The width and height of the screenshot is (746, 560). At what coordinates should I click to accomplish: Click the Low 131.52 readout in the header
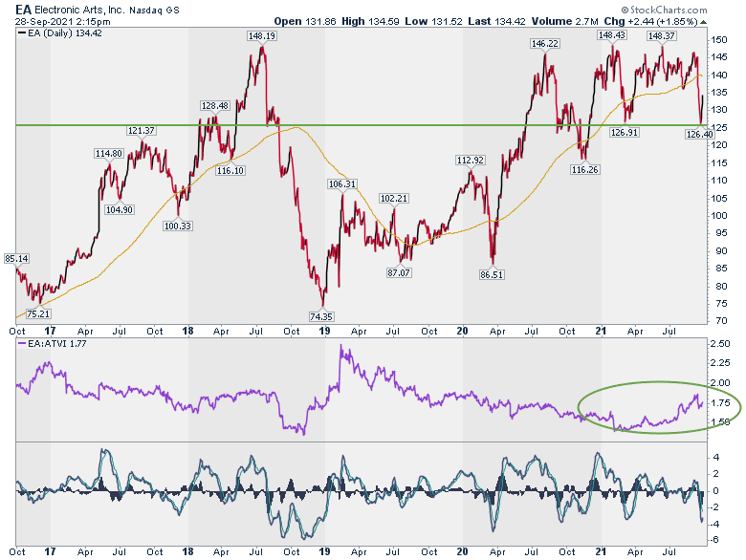click(433, 22)
